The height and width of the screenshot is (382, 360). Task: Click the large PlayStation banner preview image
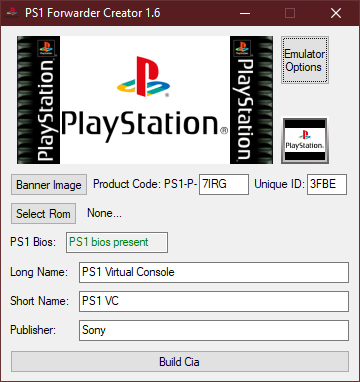tap(145, 100)
